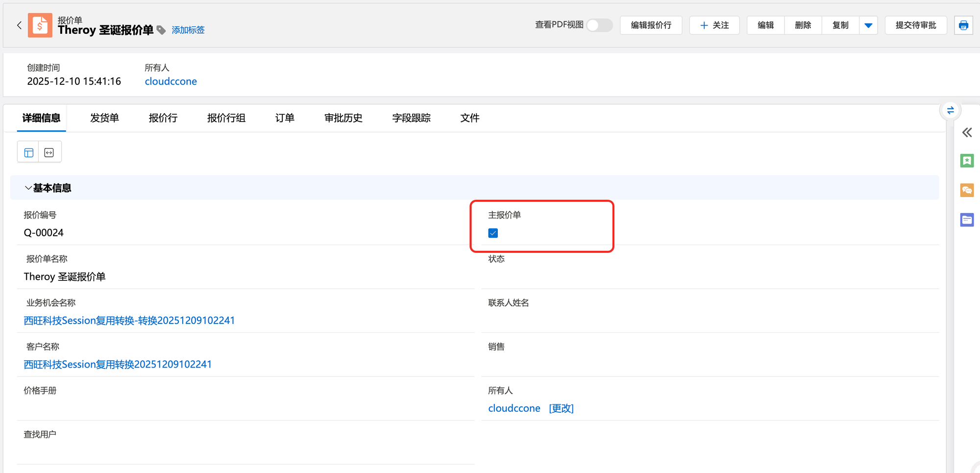
Task: Click the 添加标签 link
Action: click(188, 30)
